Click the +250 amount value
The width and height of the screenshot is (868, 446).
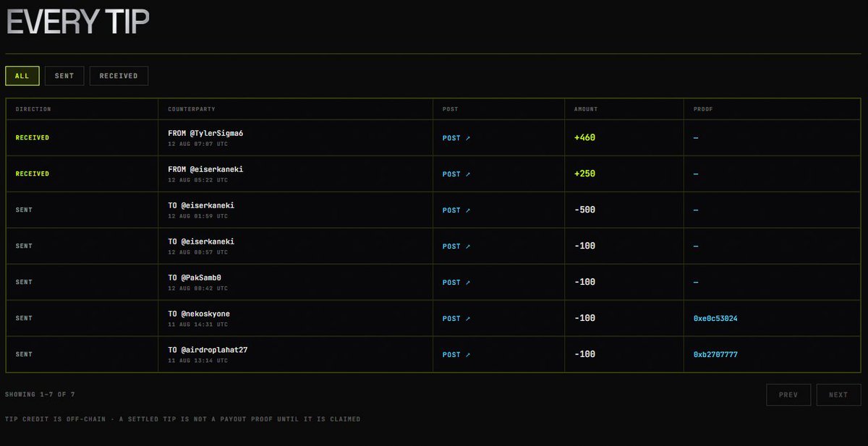tap(584, 173)
